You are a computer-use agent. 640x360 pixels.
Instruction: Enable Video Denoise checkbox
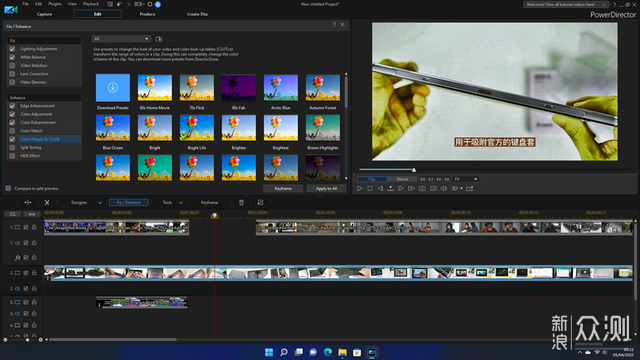[x=12, y=82]
